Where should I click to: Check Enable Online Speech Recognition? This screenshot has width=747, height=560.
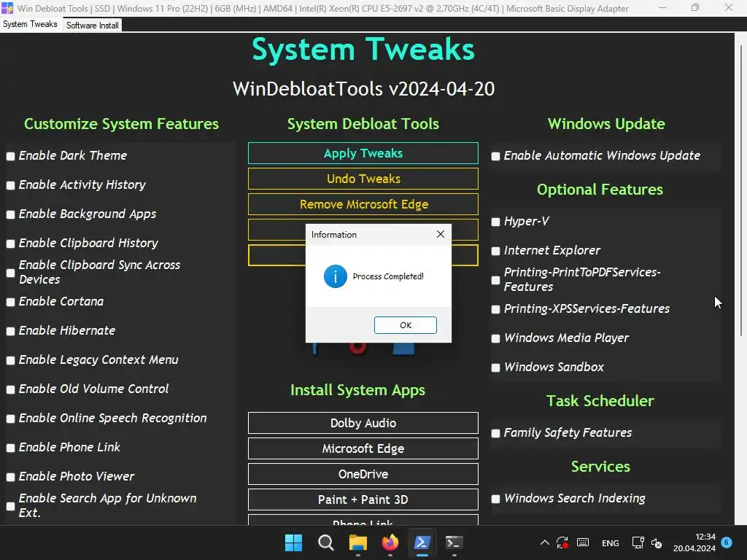[10, 419]
